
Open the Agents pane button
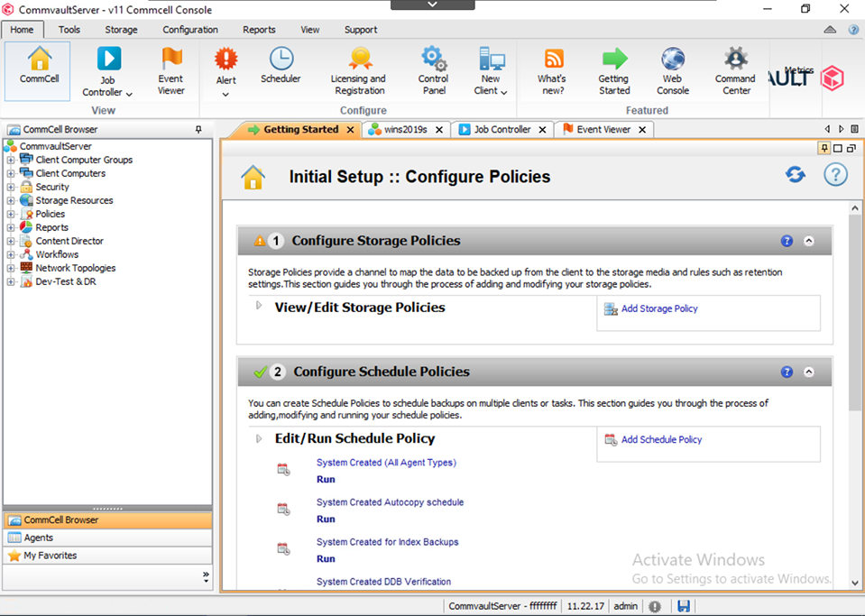[x=107, y=538]
